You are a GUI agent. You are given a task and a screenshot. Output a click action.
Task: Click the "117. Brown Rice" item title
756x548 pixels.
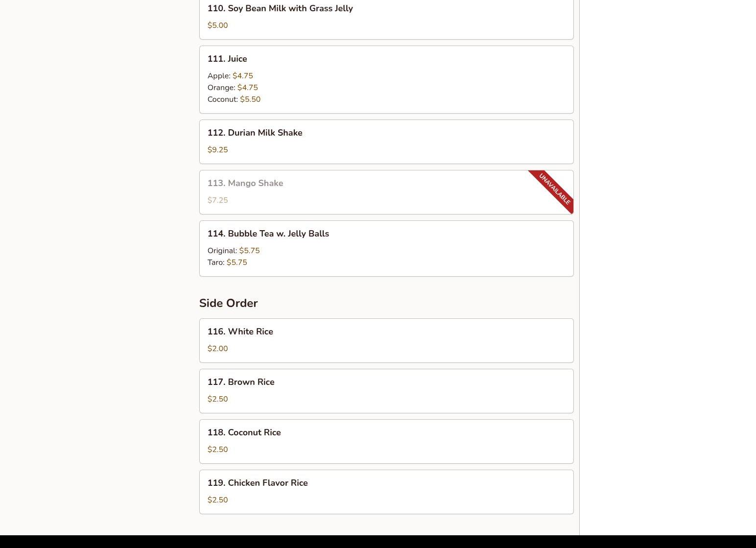[x=241, y=382]
